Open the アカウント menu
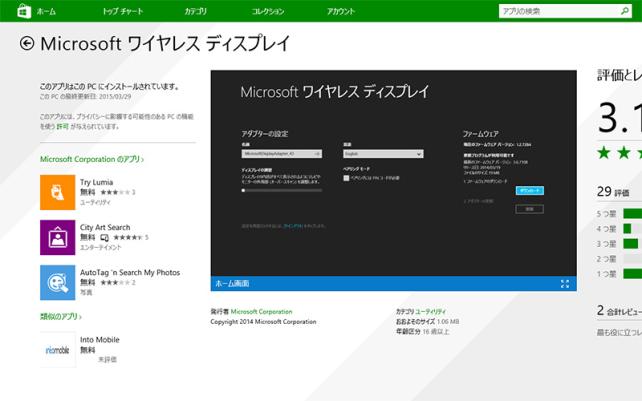Screen dimensions: 642x401 pos(340,11)
